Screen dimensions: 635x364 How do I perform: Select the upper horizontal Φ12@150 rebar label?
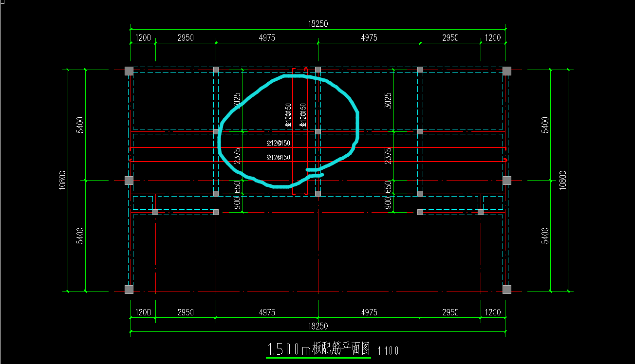pyautogui.click(x=278, y=143)
